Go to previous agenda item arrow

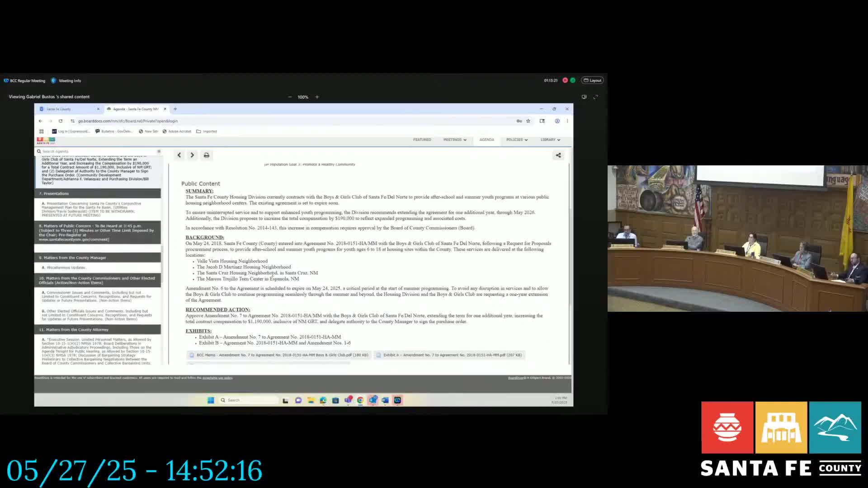179,155
